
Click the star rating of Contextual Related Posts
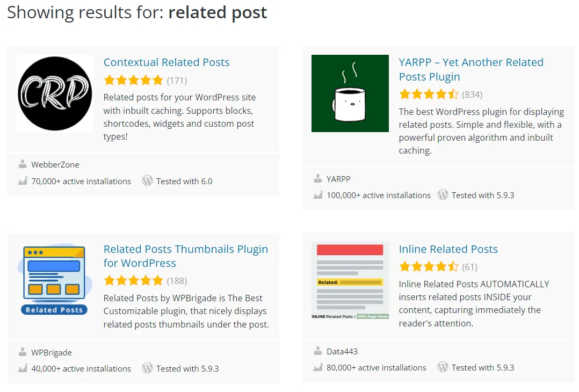coord(133,81)
